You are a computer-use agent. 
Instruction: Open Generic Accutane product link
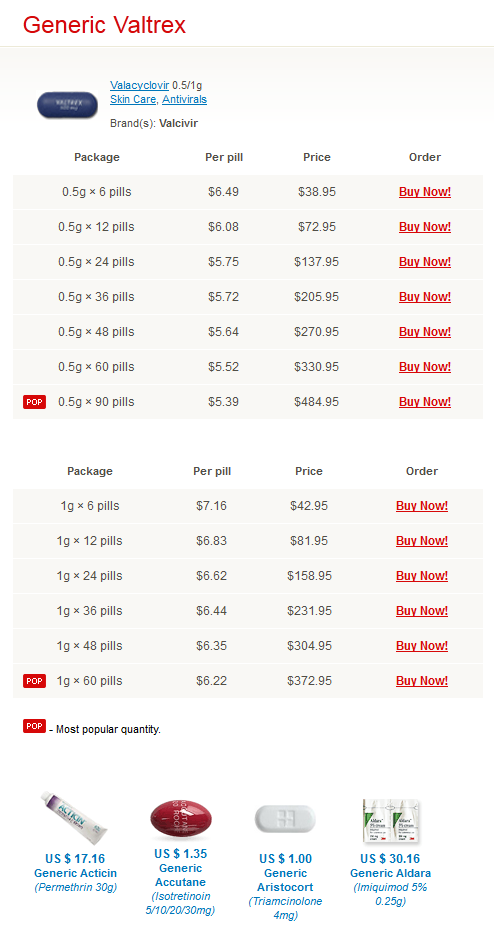click(x=181, y=875)
